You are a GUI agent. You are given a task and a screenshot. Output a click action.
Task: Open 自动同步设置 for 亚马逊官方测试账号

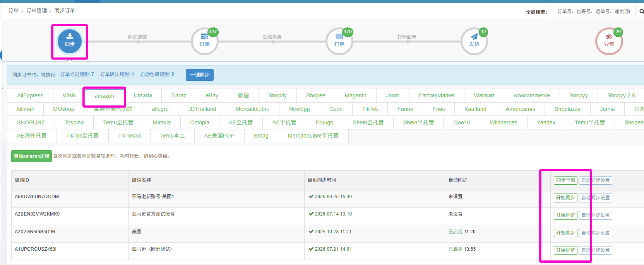pos(596,215)
